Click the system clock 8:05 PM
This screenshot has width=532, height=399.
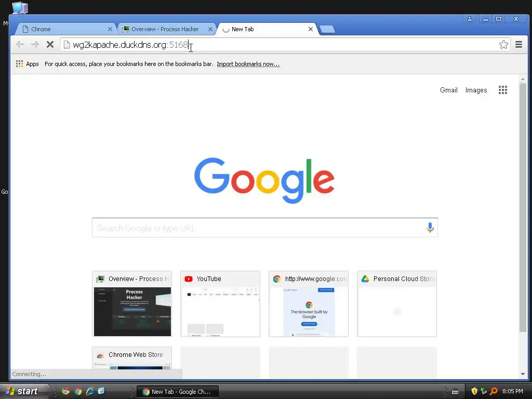coord(513,391)
